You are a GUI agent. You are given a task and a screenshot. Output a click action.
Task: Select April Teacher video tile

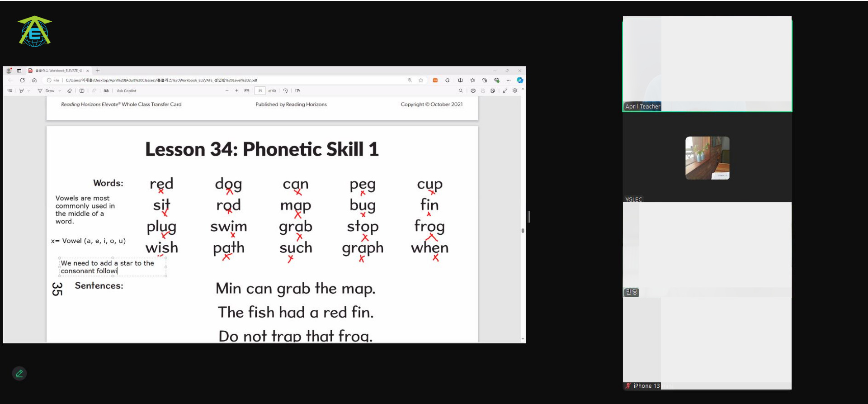pos(707,64)
